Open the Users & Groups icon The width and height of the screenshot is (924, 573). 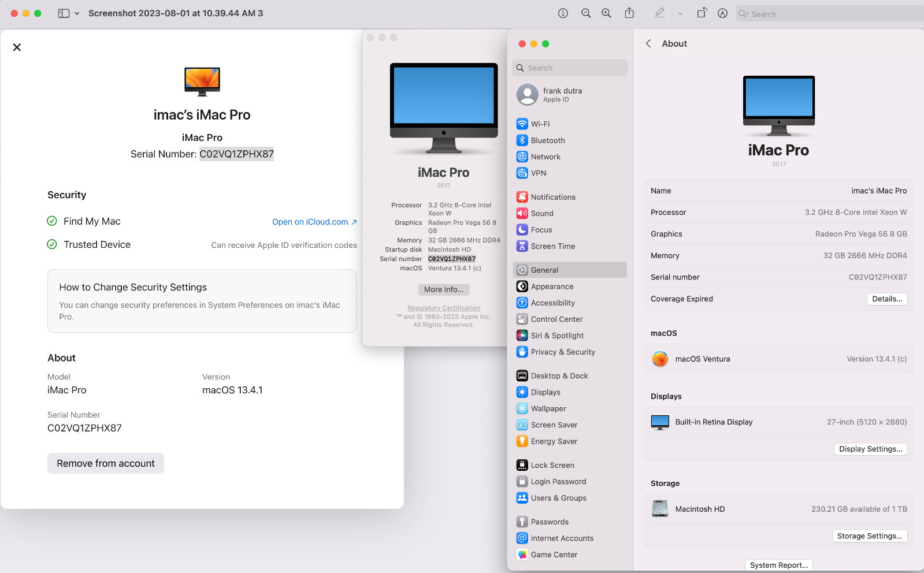[x=522, y=498]
